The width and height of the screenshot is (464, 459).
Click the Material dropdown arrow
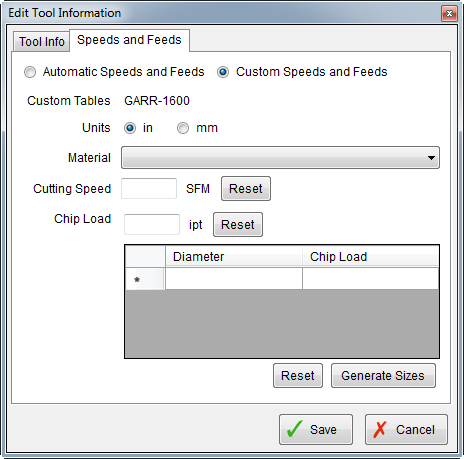pos(431,158)
